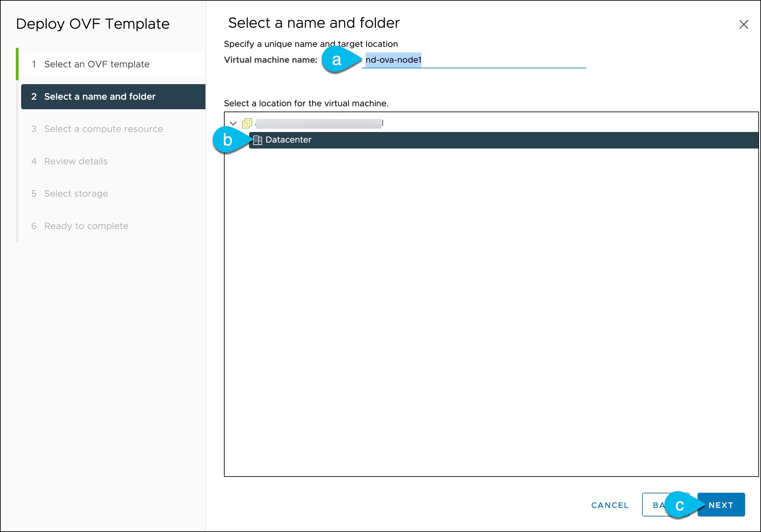Click the 'Deploy OVF Template' title
The image size is (761, 532).
click(93, 24)
